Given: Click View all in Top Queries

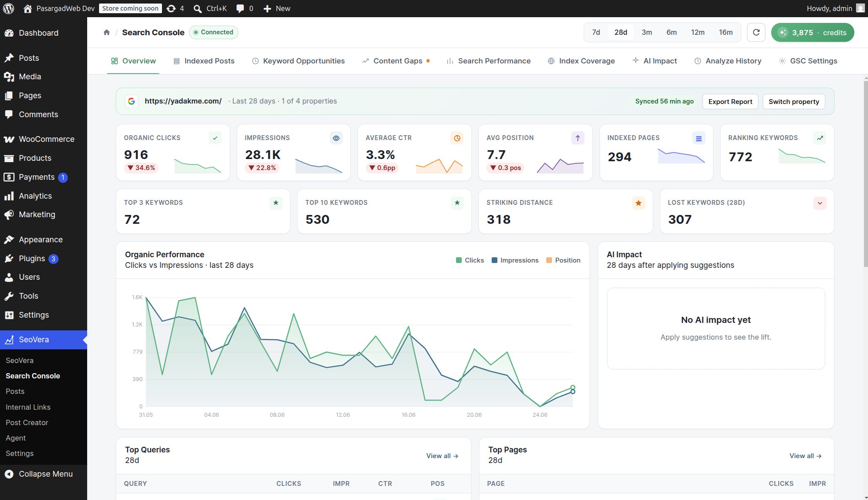Looking at the screenshot, I should [x=442, y=456].
